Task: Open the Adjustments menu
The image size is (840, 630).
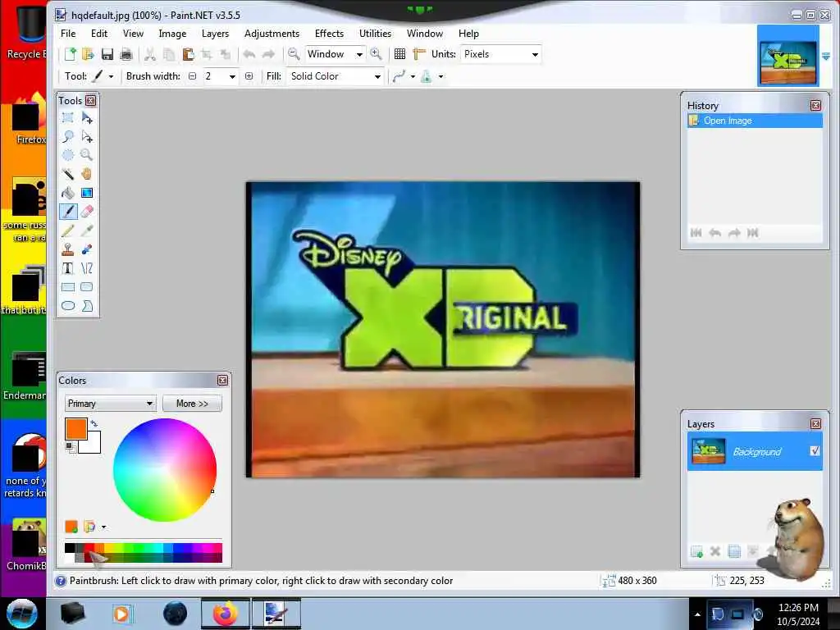Action: click(272, 33)
